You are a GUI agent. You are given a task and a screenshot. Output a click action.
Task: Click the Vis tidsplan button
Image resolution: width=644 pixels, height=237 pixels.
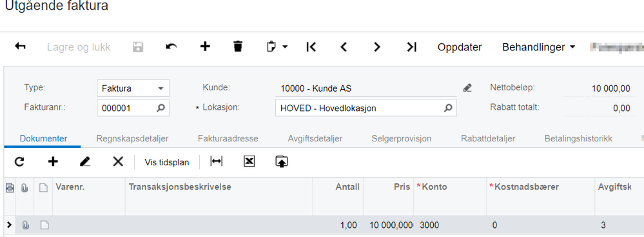pos(167,162)
